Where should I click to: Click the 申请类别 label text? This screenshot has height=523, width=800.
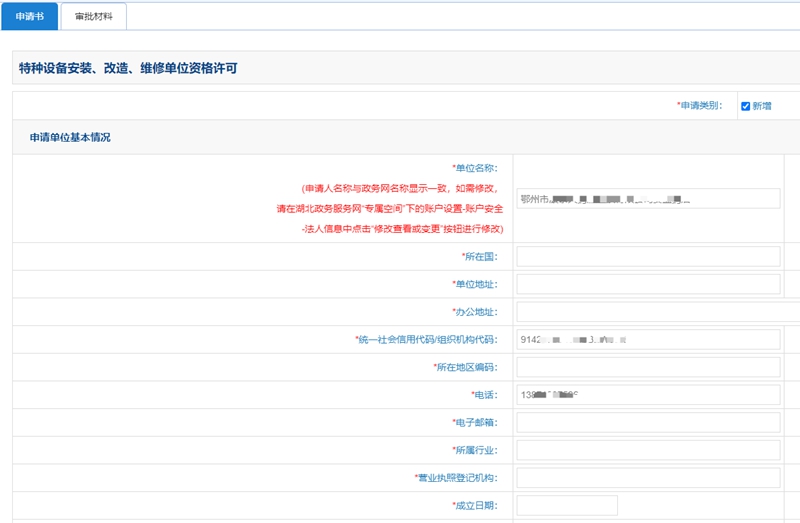coord(699,106)
